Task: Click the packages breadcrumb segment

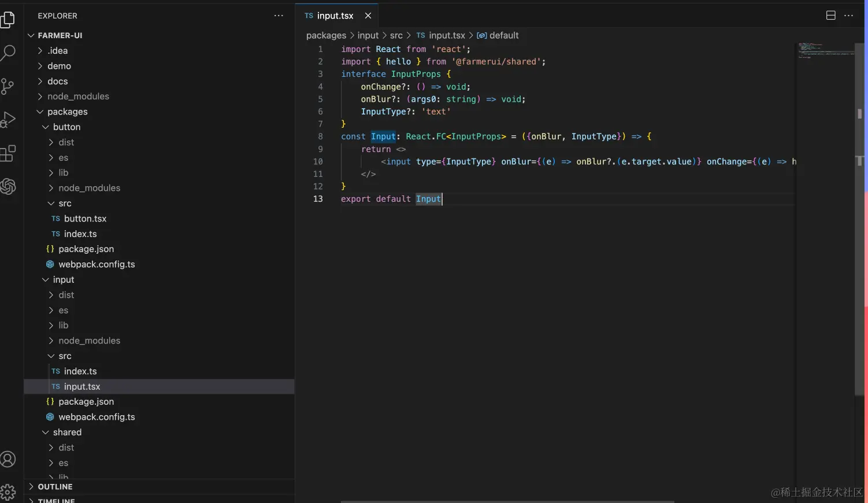Action: pyautogui.click(x=326, y=35)
